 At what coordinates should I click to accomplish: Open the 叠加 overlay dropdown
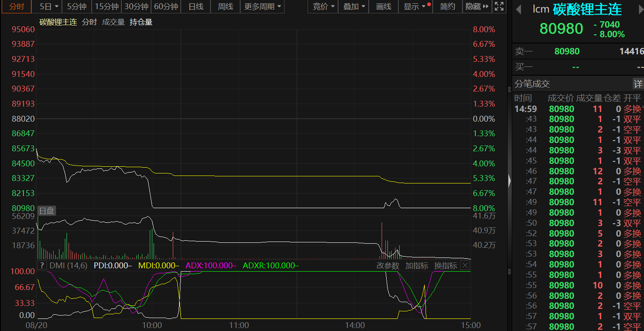tap(354, 6)
